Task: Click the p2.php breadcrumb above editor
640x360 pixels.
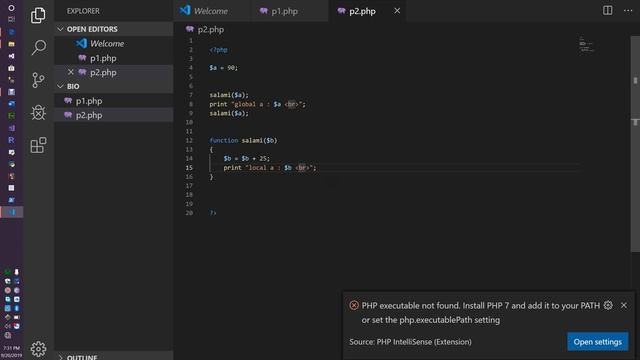Action: [x=205, y=29]
